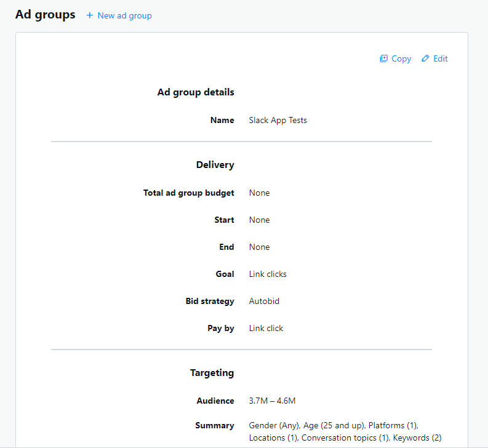Click the Copy link text
The image size is (488, 448).
pyautogui.click(x=401, y=59)
